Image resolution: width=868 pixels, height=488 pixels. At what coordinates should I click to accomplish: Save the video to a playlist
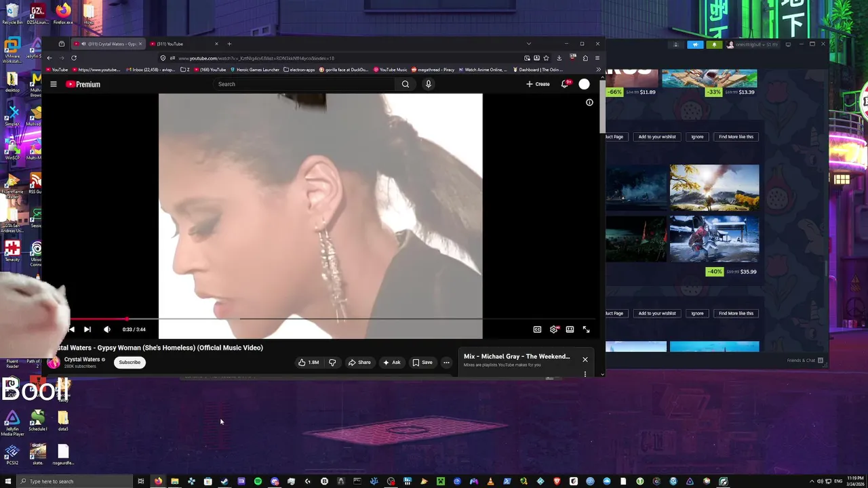422,363
